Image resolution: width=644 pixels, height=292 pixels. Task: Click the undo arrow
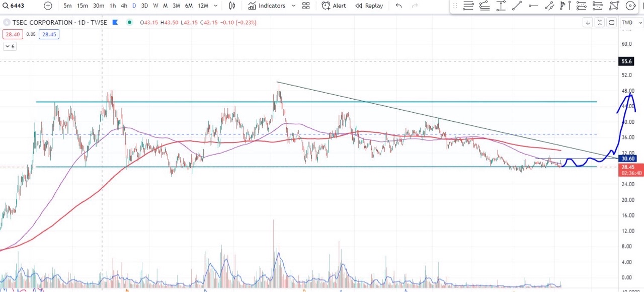coord(398,6)
